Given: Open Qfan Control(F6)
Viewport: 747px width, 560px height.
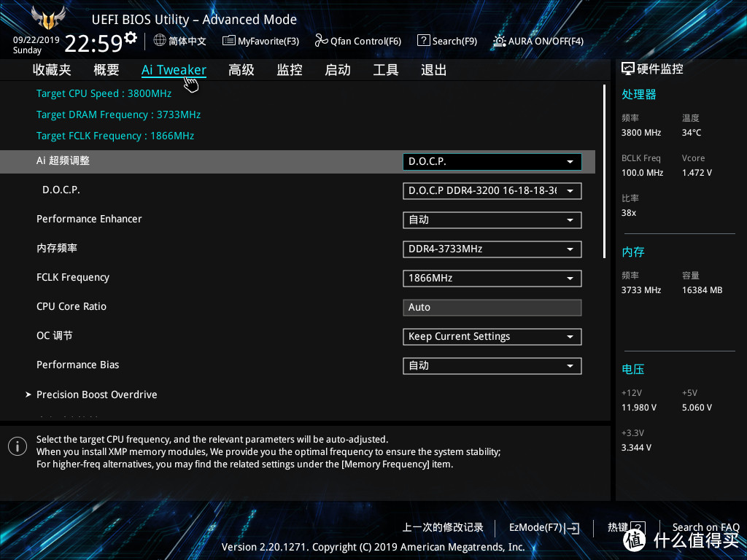Looking at the screenshot, I should 357,41.
